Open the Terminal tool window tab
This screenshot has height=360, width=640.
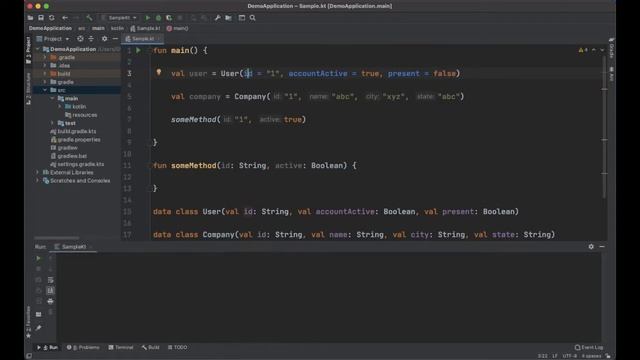click(121, 347)
